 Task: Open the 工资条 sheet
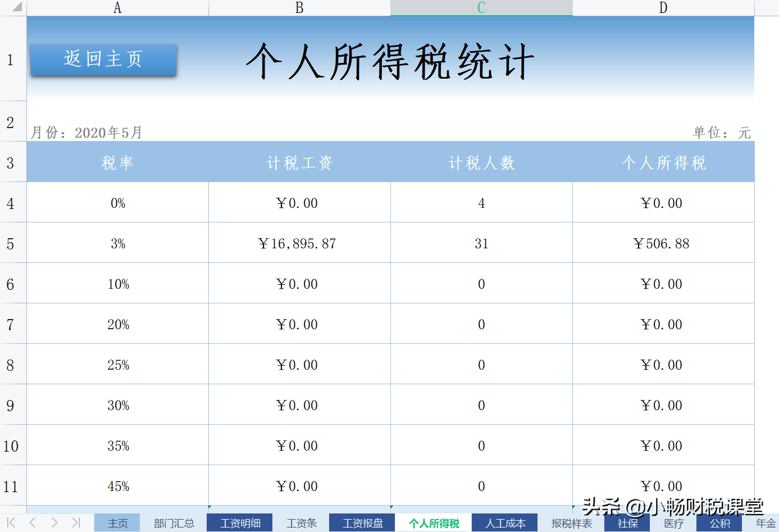(302, 523)
